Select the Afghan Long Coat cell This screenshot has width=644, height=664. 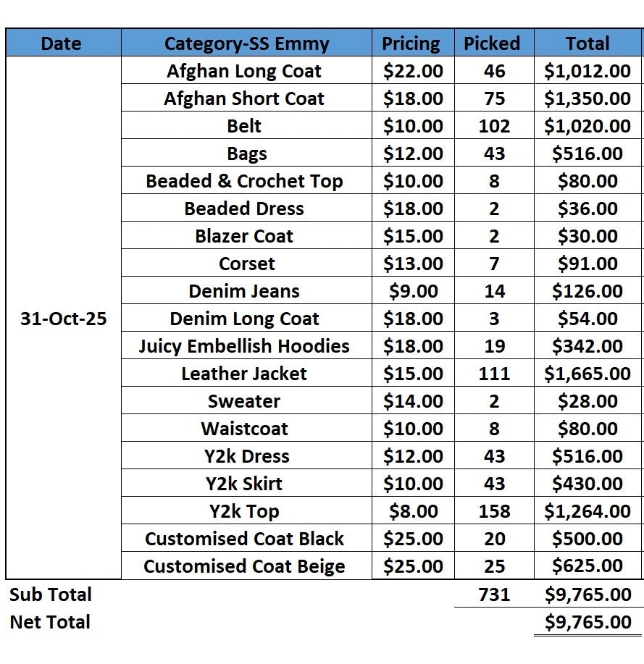tap(246, 70)
